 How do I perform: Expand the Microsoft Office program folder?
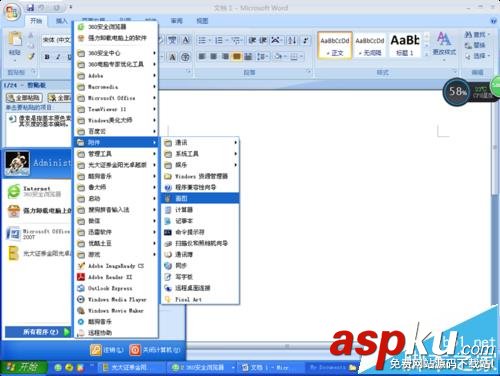(x=116, y=98)
